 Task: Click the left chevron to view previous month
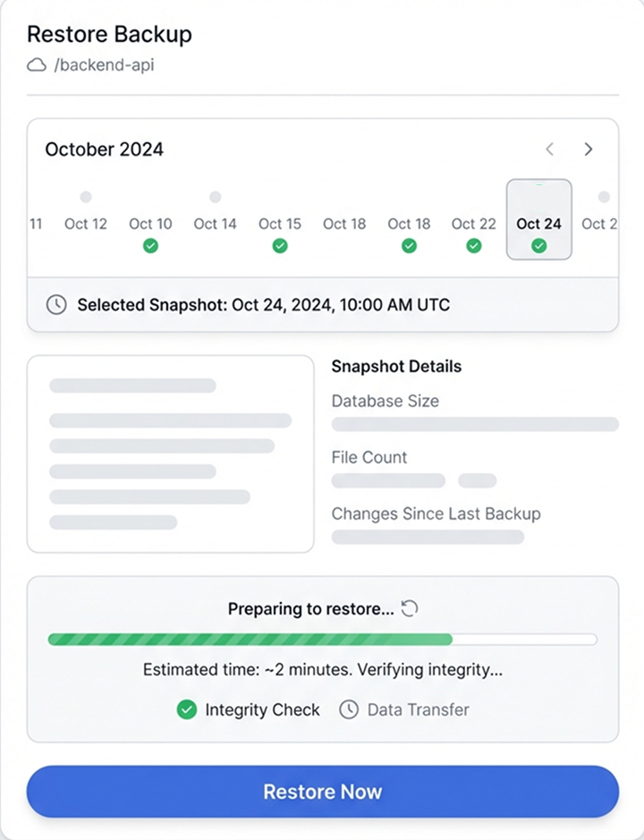click(x=549, y=149)
